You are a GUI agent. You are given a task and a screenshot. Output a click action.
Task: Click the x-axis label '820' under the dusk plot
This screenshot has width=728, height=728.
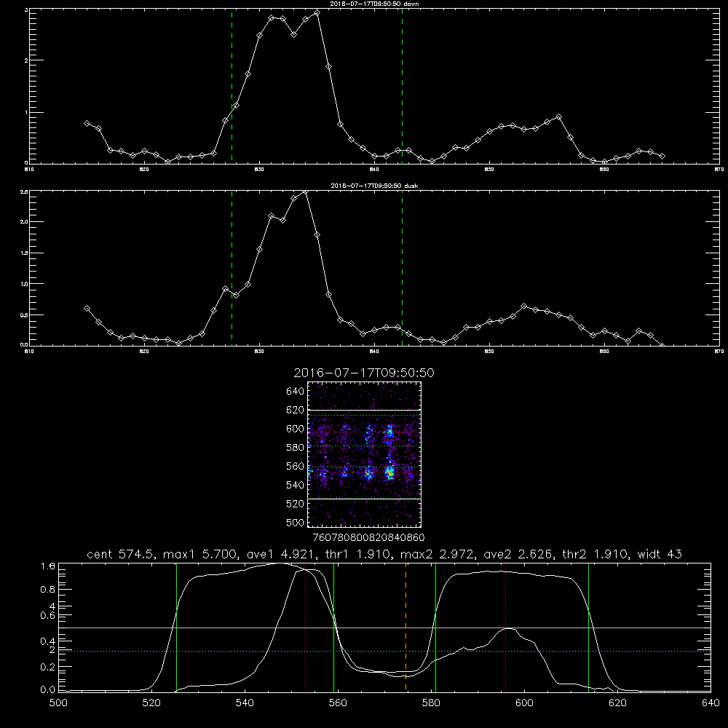[x=144, y=352]
